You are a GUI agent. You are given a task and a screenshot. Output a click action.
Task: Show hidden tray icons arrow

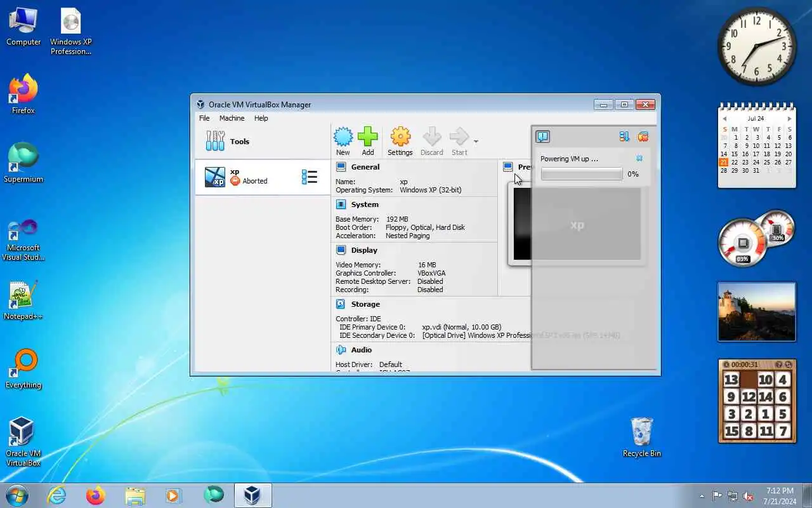[702, 496]
